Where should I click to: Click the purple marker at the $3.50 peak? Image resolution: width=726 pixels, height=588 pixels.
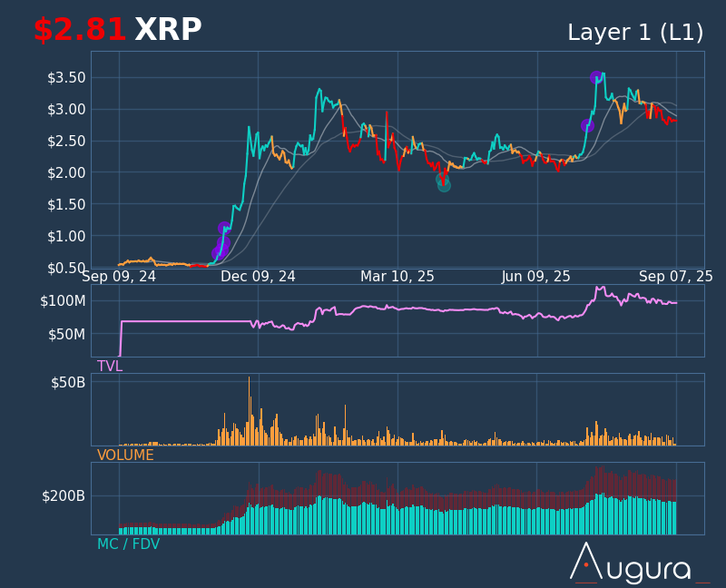click(x=596, y=77)
